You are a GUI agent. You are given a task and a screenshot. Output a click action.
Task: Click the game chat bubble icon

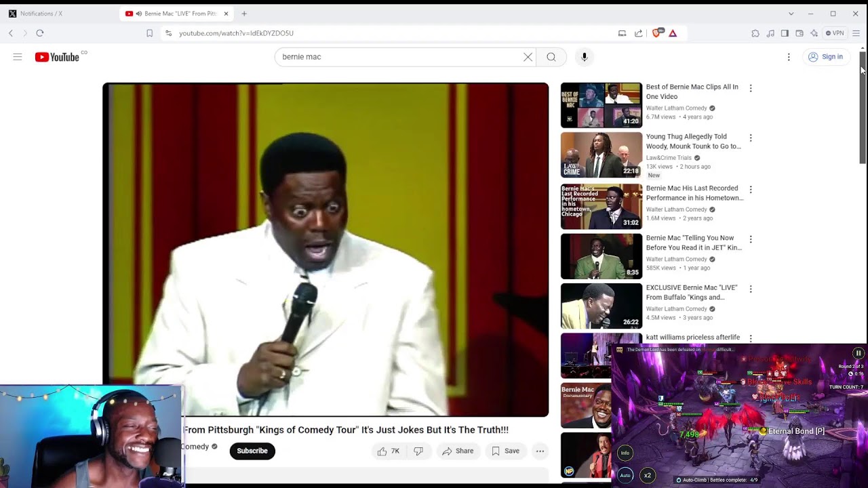click(619, 350)
